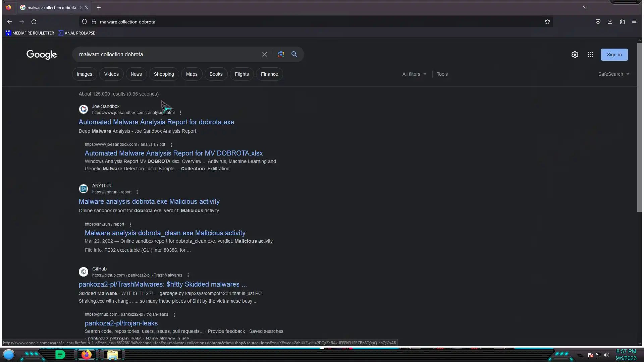644x362 pixels.
Task: Click the page vertical scrollbar thumb
Action: tap(639, 127)
